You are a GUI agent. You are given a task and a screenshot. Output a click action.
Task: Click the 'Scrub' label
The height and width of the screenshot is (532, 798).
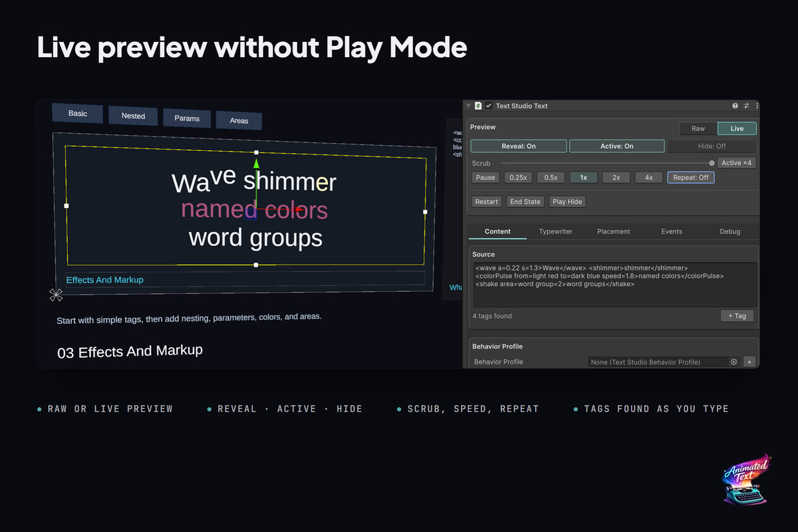[x=481, y=163]
